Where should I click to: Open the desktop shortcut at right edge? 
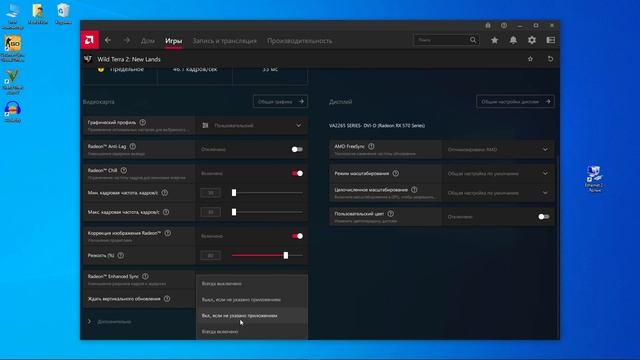594,178
